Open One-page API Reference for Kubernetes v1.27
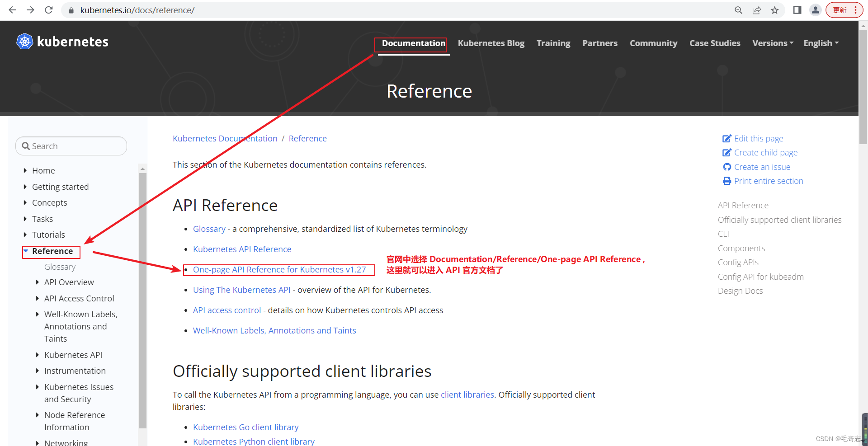The width and height of the screenshot is (868, 446). click(x=279, y=269)
